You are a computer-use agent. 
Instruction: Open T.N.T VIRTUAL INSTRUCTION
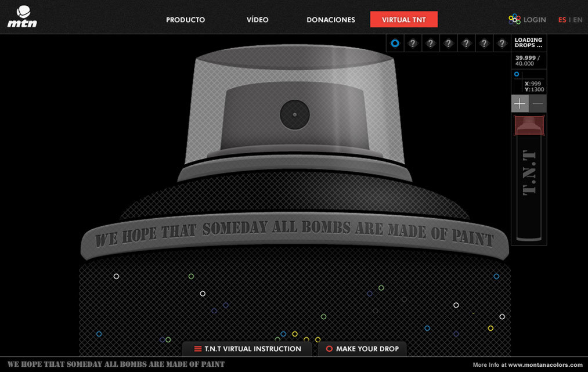(248, 349)
